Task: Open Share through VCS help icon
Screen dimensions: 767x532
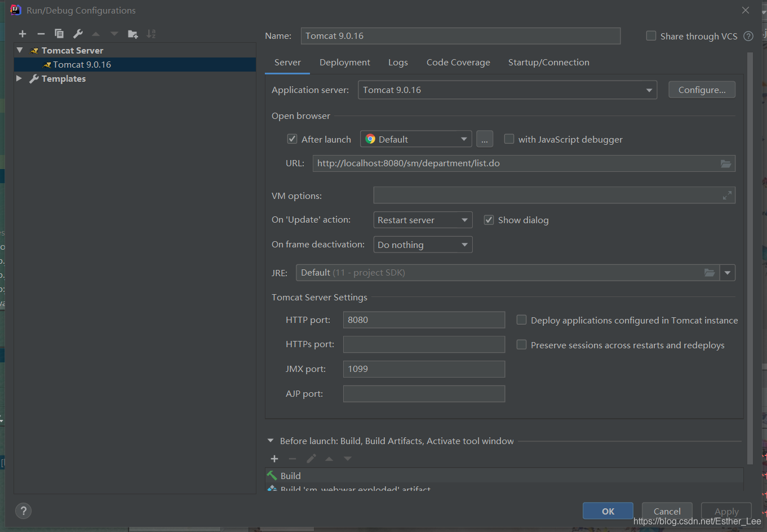Action: pyautogui.click(x=748, y=36)
